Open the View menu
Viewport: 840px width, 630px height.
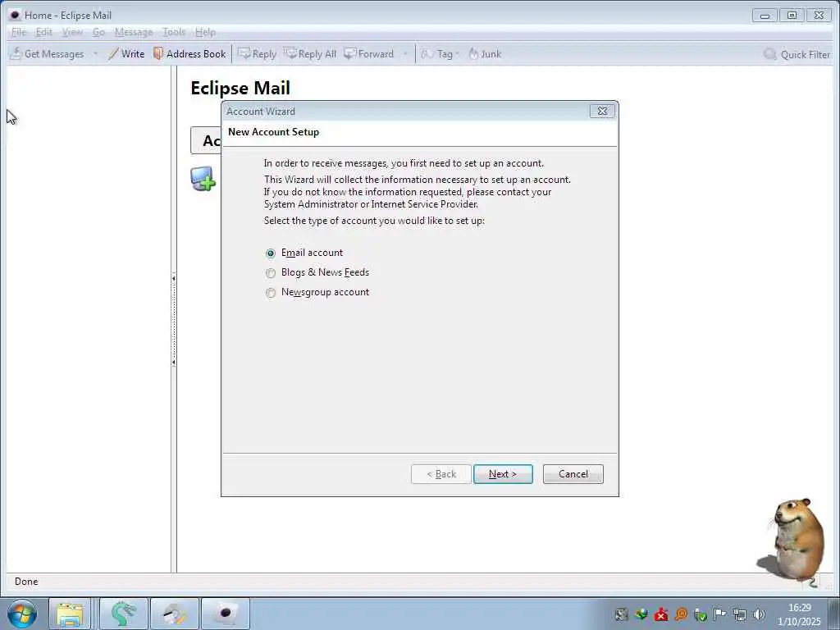72,32
